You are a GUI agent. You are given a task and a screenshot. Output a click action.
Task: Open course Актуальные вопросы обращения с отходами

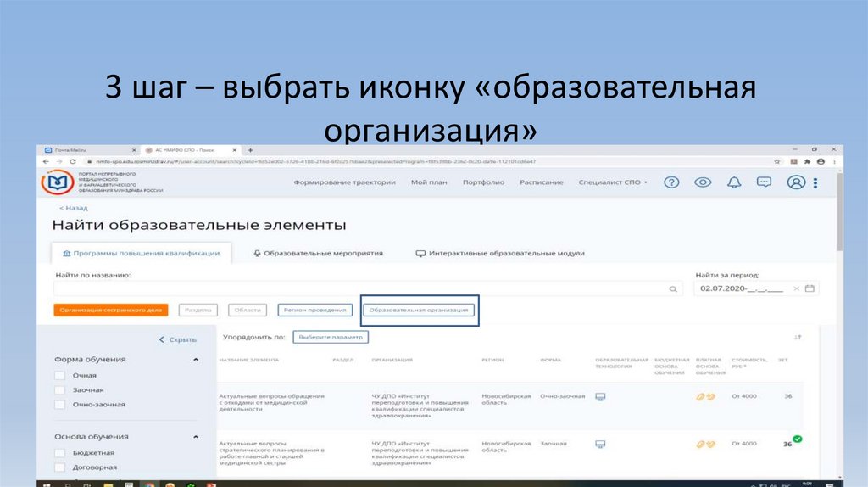tap(271, 403)
